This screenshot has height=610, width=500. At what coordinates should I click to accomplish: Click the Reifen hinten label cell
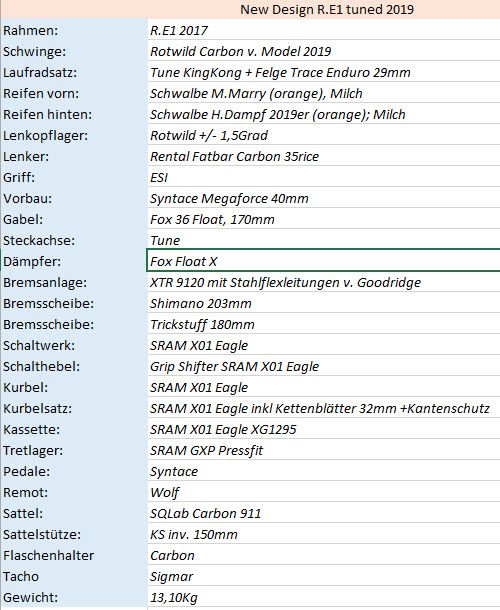tap(74, 113)
